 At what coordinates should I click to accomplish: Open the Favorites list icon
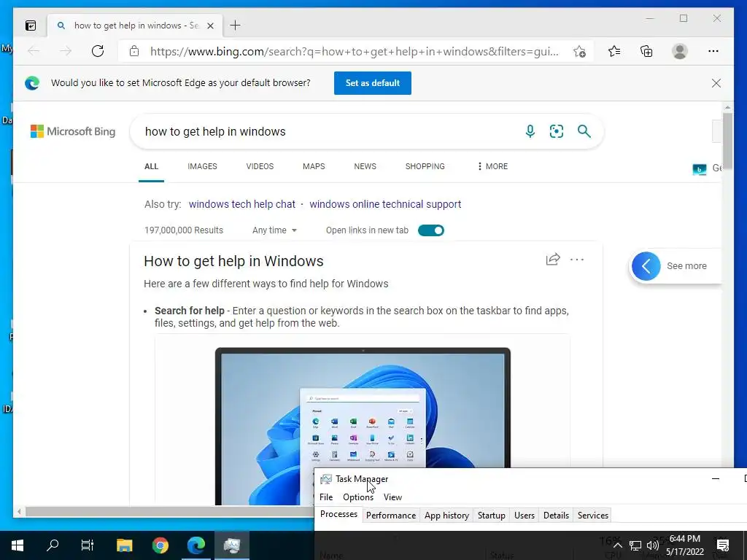point(614,51)
